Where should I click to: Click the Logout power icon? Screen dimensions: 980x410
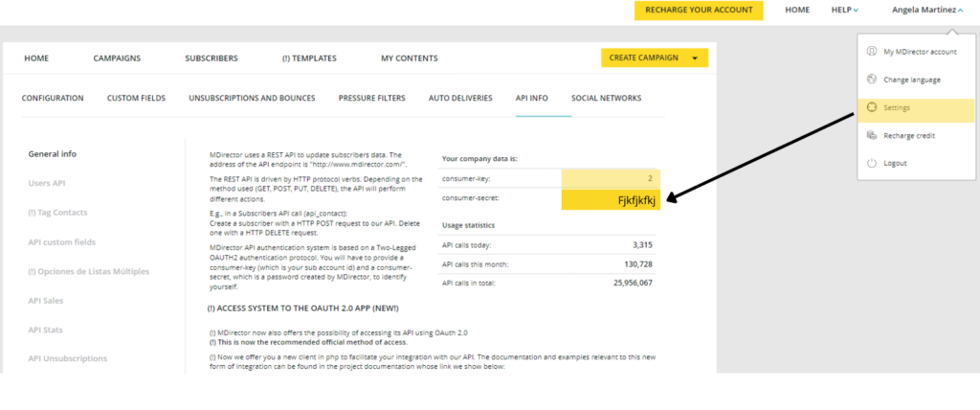(x=872, y=163)
